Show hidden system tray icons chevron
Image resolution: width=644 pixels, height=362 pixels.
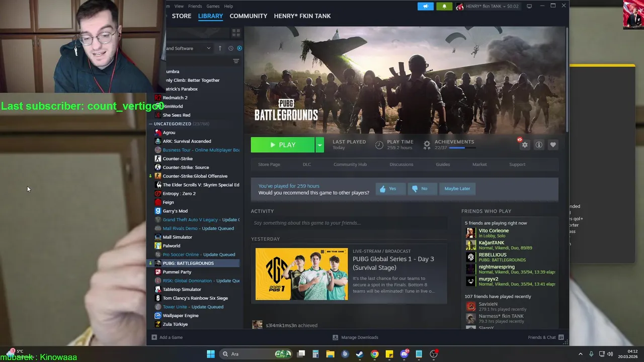580,354
